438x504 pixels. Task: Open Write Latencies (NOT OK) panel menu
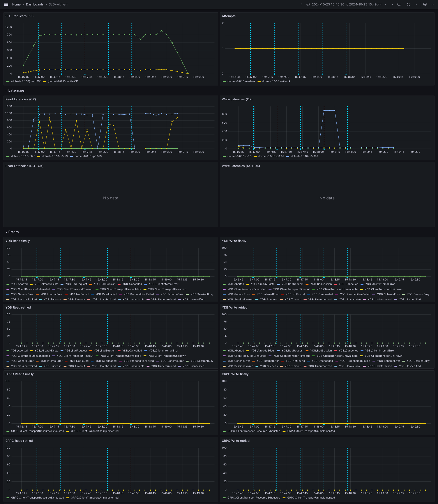pos(241,166)
